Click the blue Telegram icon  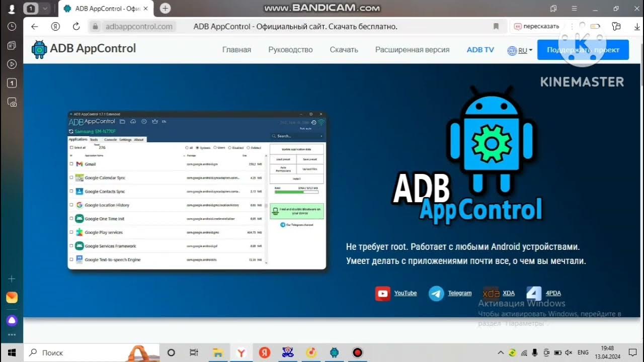click(436, 294)
